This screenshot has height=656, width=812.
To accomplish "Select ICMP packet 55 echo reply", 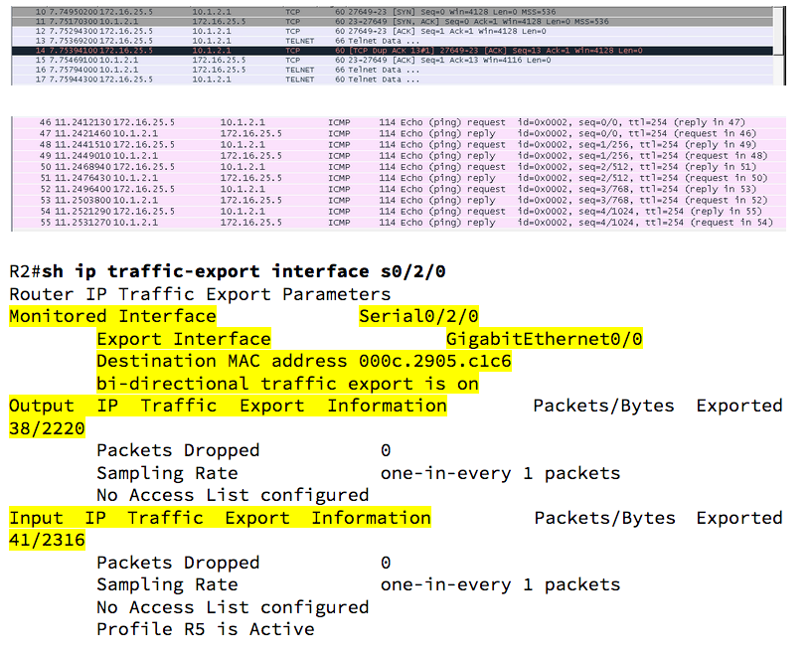I will [400, 223].
